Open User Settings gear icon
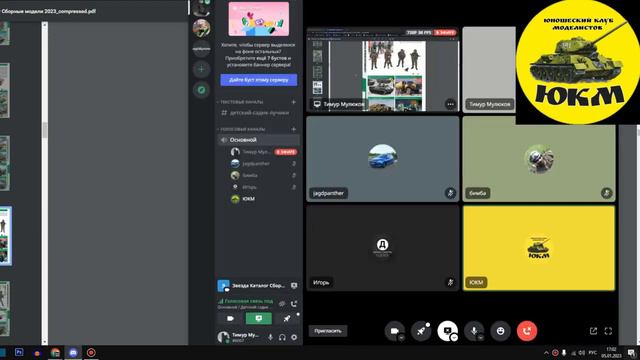640x360 pixels. point(294,337)
